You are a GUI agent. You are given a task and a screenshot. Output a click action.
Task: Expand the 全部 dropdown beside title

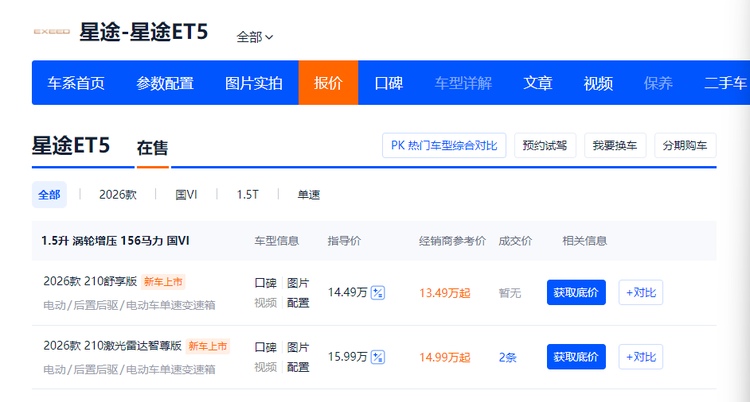[x=255, y=37]
